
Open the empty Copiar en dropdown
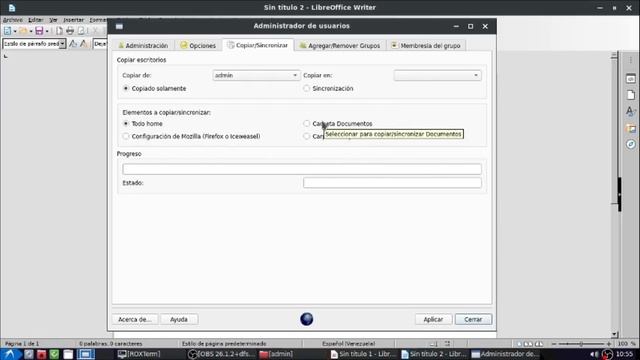[x=437, y=75]
